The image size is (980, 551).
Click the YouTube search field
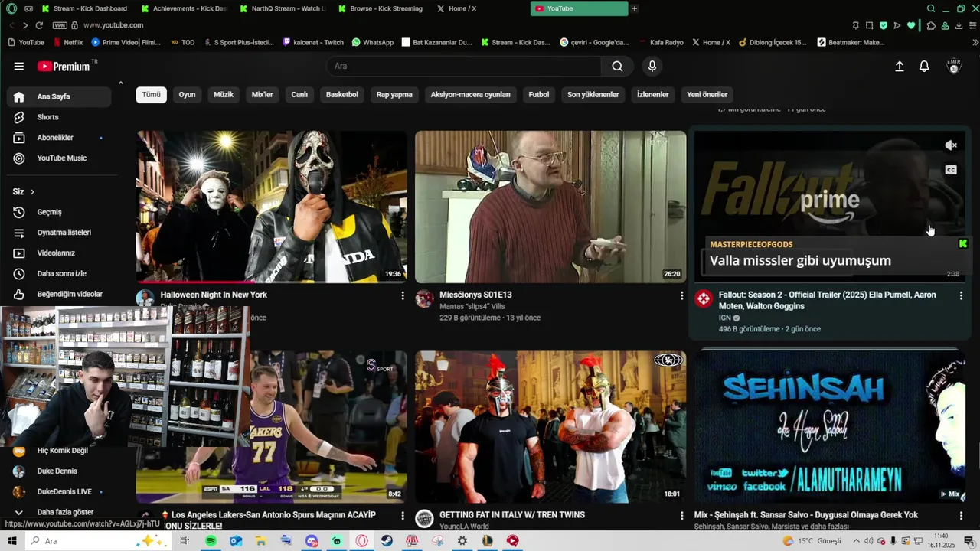pyautogui.click(x=464, y=66)
